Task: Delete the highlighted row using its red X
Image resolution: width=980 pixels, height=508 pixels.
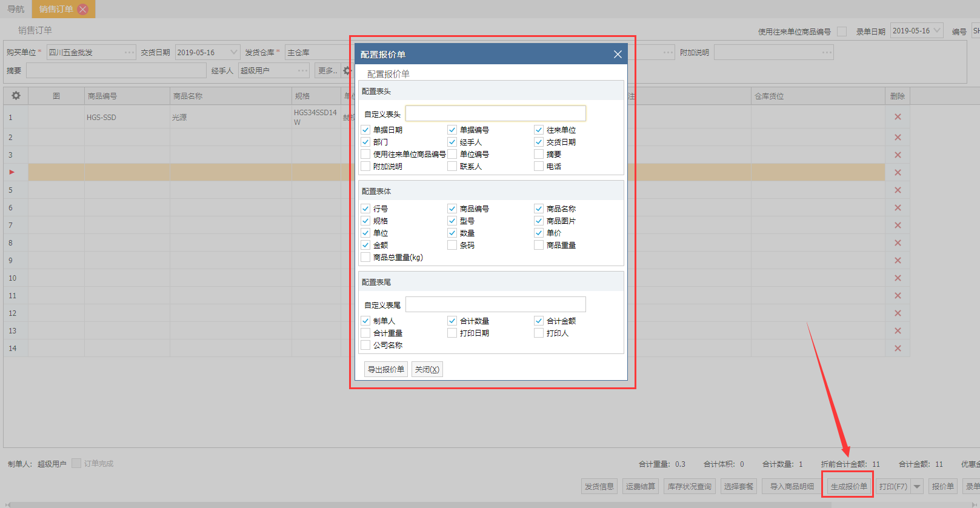Action: tap(898, 173)
